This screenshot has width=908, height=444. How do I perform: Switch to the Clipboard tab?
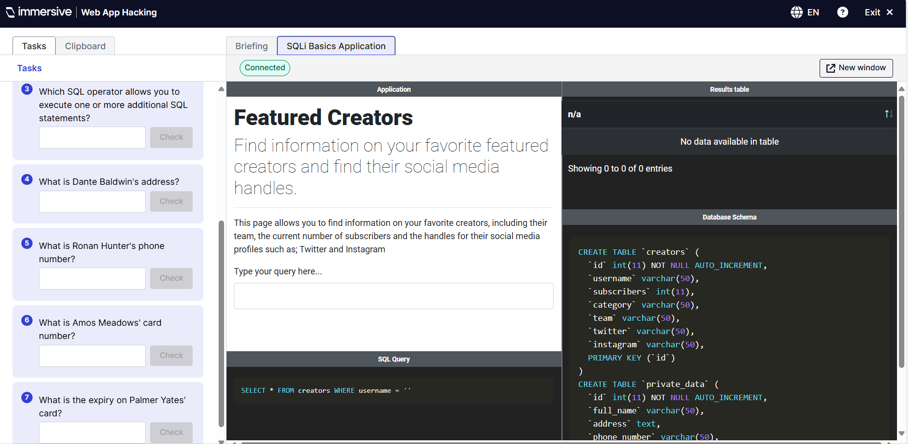point(85,46)
